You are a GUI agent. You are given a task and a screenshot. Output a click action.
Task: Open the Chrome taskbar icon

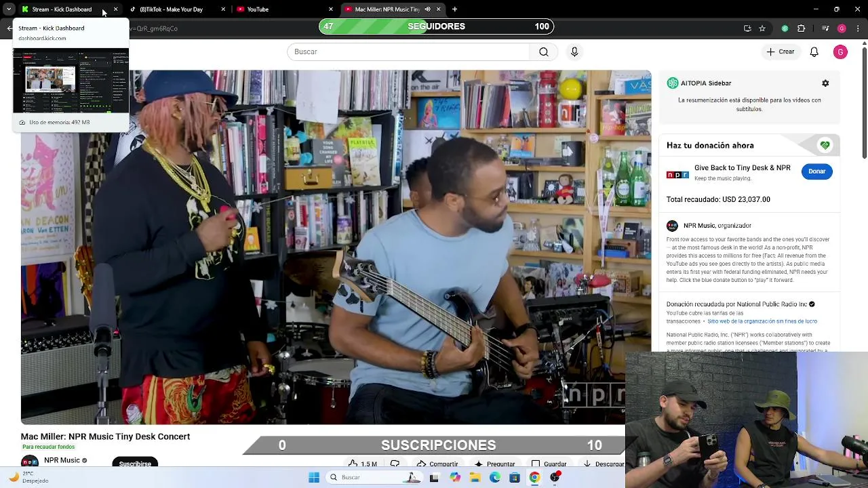(x=534, y=477)
